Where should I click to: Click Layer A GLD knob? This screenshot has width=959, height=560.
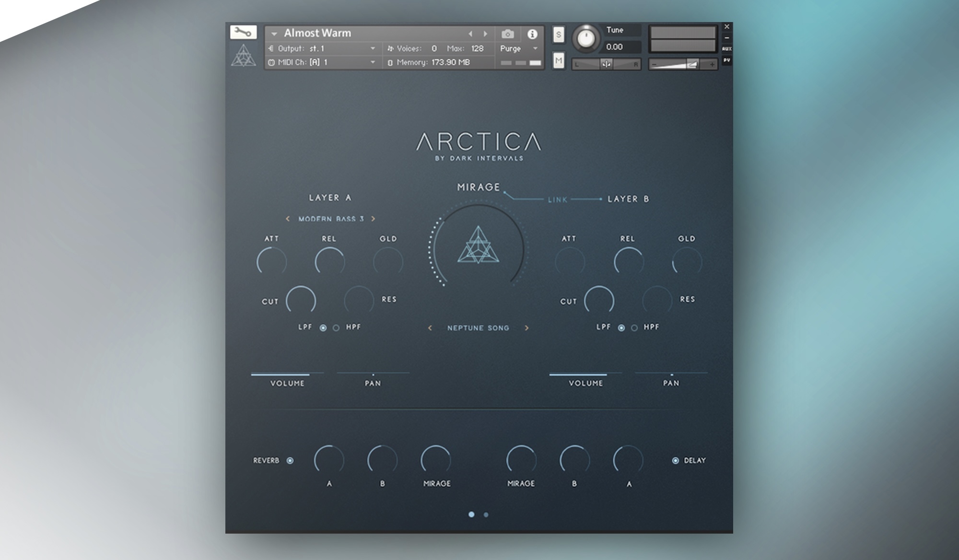point(388,262)
